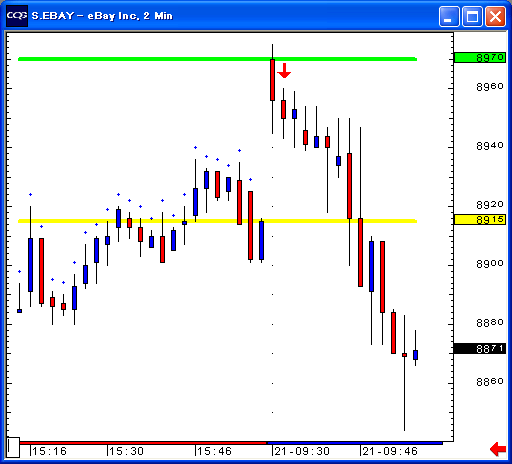Image resolution: width=512 pixels, height=464 pixels.
Task: Click the 15:46 time axis label
Action: click(x=214, y=451)
